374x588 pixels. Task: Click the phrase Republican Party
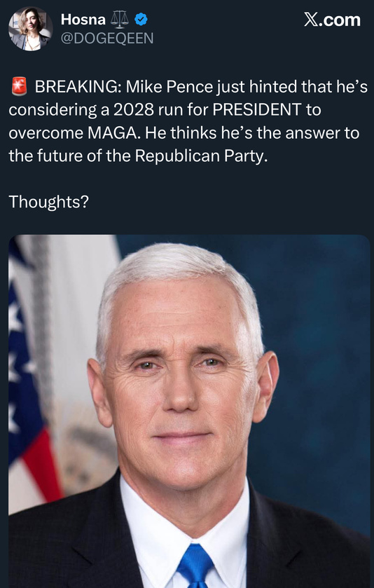201,156
